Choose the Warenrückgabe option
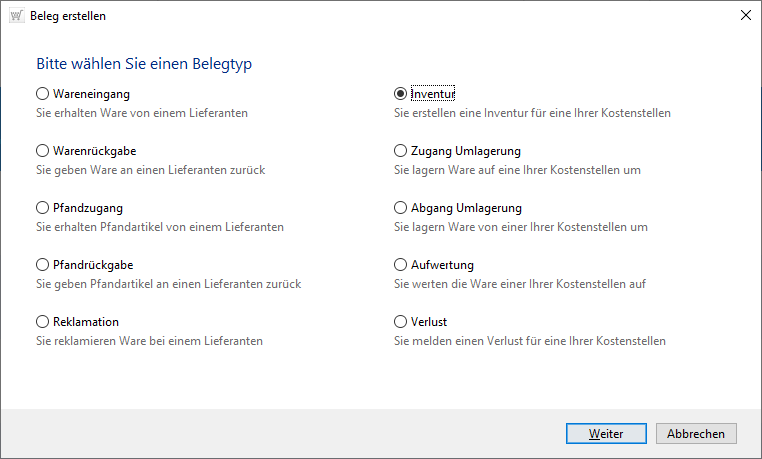The image size is (762, 459). 43,151
